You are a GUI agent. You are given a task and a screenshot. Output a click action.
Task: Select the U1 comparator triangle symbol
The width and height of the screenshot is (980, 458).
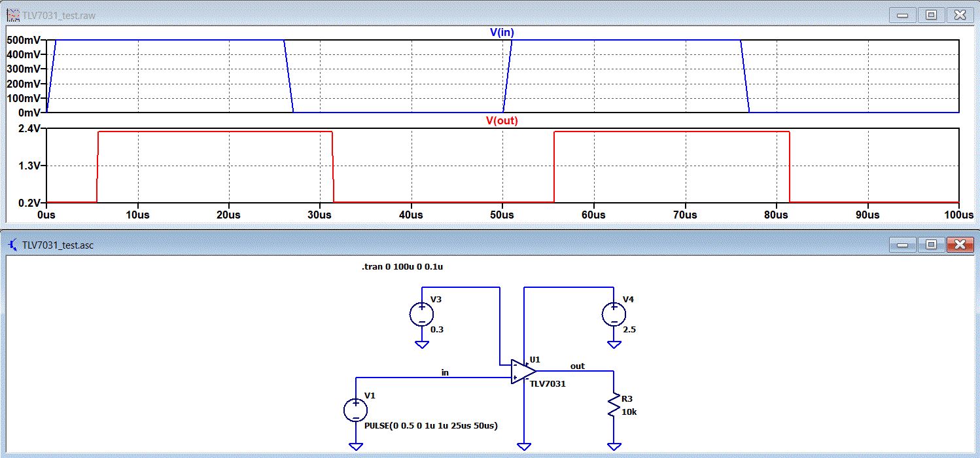pyautogui.click(x=523, y=371)
